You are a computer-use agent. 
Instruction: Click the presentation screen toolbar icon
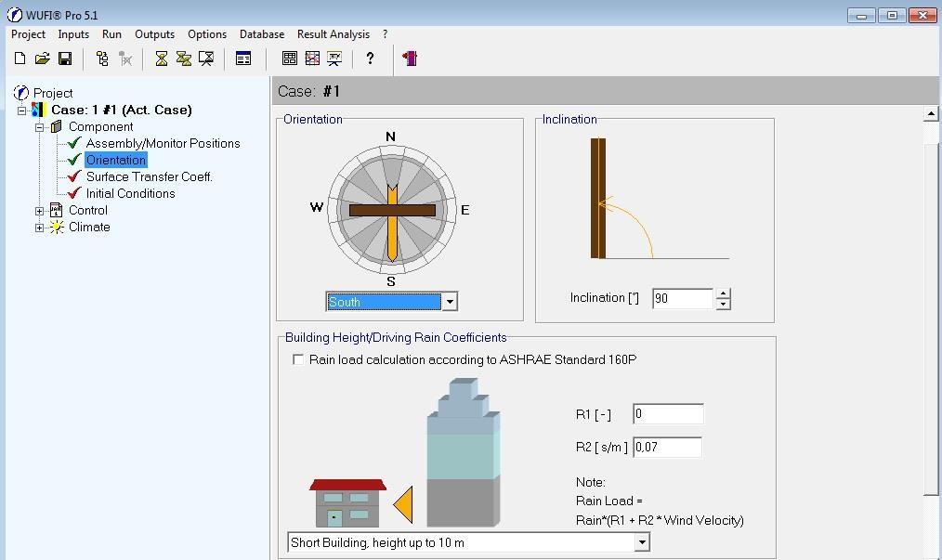point(334,59)
